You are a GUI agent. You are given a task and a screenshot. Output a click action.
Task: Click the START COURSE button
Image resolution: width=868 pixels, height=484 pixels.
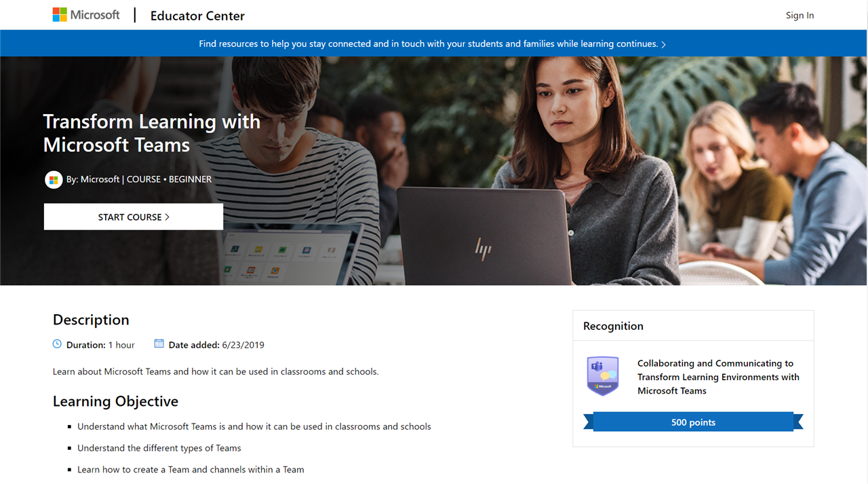click(x=134, y=217)
